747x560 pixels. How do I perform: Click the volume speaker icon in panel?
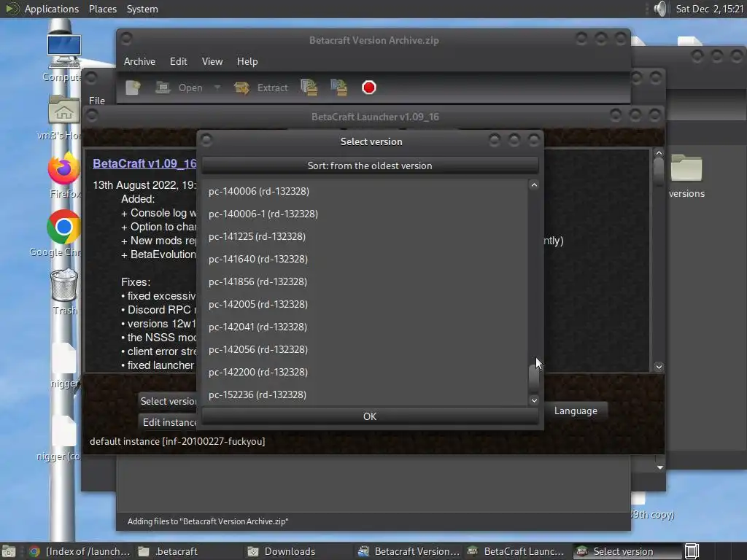click(660, 9)
